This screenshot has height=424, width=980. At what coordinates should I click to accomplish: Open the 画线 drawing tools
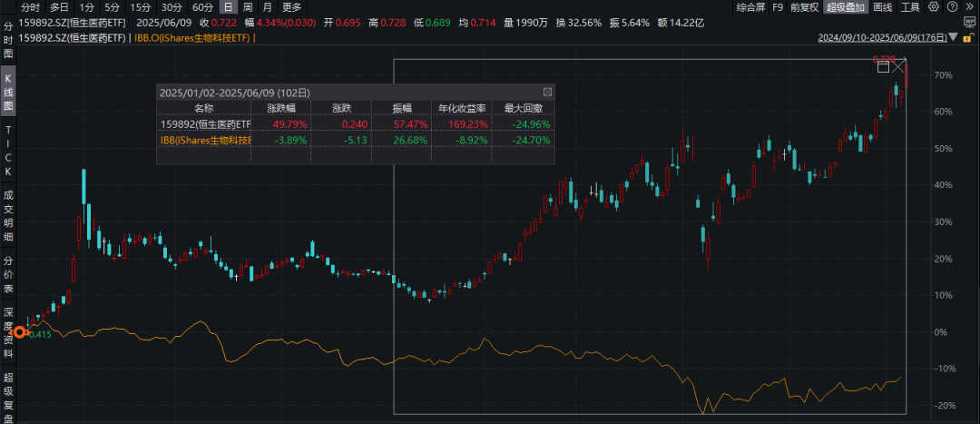[882, 7]
